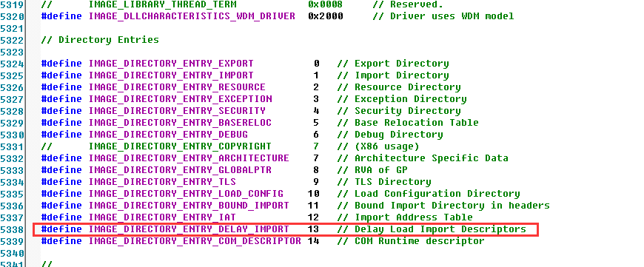Image resolution: width=644 pixels, height=267 pixels.
Task: Click the 0x2000 hex value
Action: click(325, 17)
